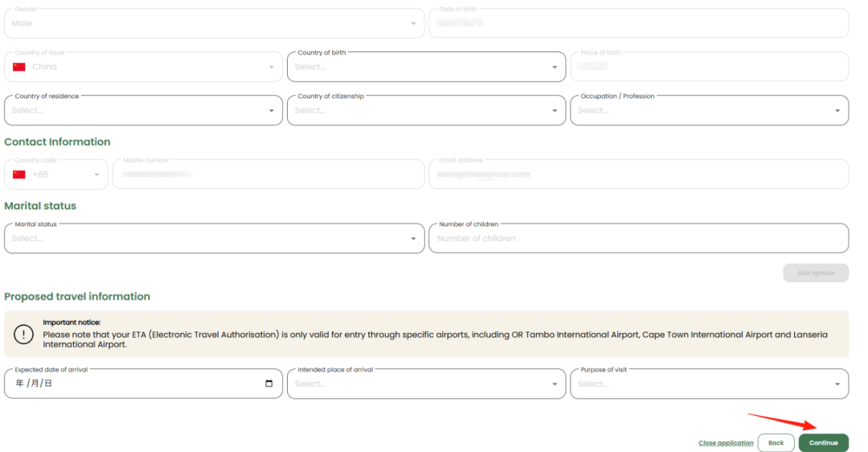Viewport: 868px width, 452px height.
Task: Open the Occupation / Profession dropdown
Action: [x=709, y=110]
